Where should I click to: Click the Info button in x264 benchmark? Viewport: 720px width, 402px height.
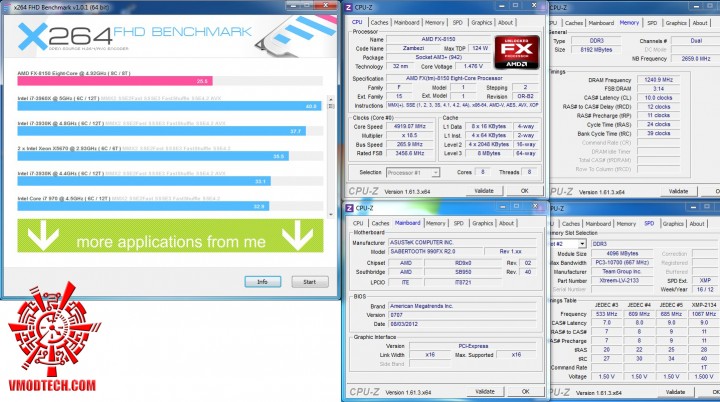[x=263, y=282]
